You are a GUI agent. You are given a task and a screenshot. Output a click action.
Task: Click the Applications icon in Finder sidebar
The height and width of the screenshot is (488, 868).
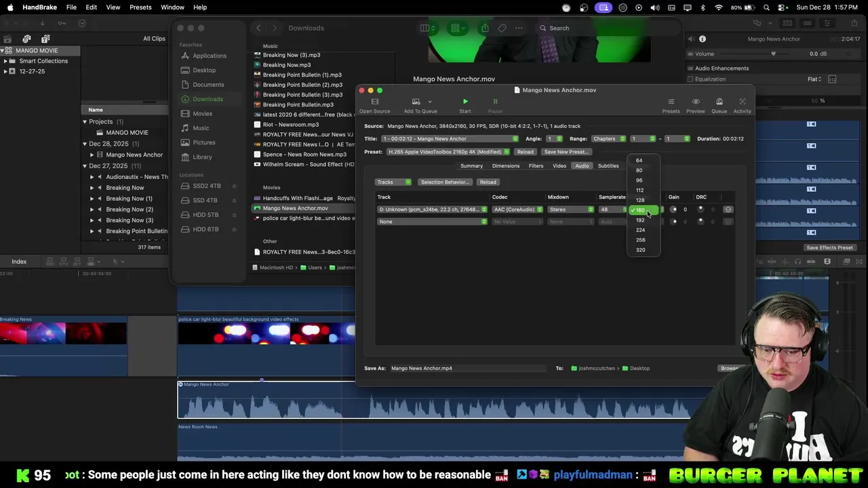pos(185,56)
